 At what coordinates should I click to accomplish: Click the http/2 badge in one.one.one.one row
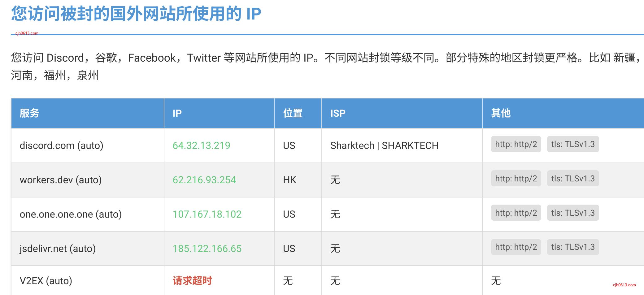pos(516,213)
